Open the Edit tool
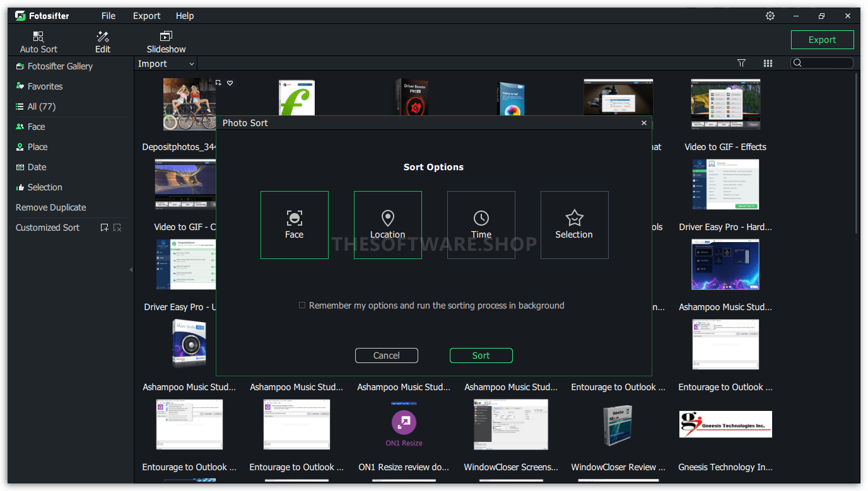 click(x=102, y=40)
